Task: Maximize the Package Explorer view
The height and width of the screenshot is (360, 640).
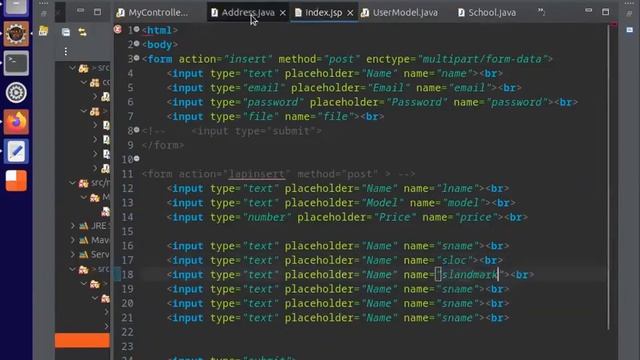Action: (x=97, y=12)
